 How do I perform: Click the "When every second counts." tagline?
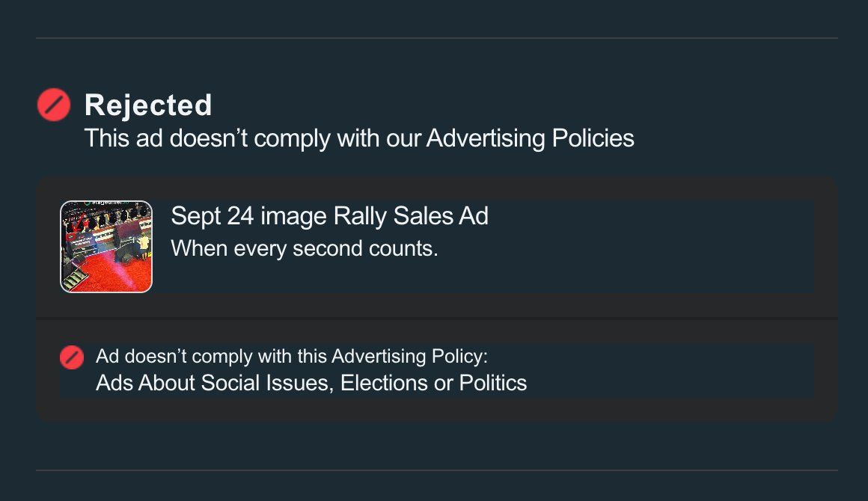click(304, 248)
